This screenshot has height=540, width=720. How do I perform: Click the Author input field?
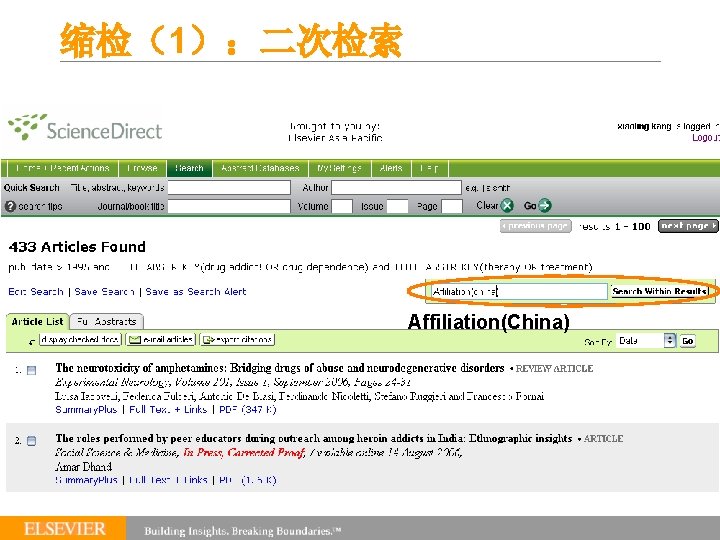(396, 187)
